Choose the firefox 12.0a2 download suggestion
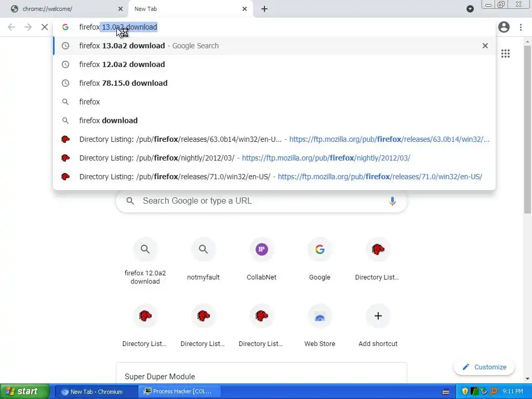532x399 pixels. (x=274, y=64)
